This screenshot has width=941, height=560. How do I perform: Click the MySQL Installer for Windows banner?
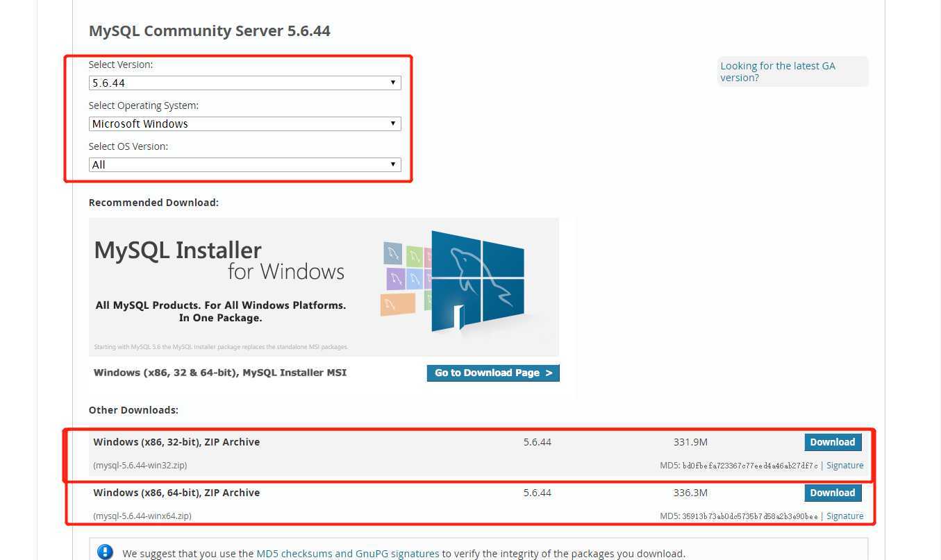pyautogui.click(x=324, y=287)
